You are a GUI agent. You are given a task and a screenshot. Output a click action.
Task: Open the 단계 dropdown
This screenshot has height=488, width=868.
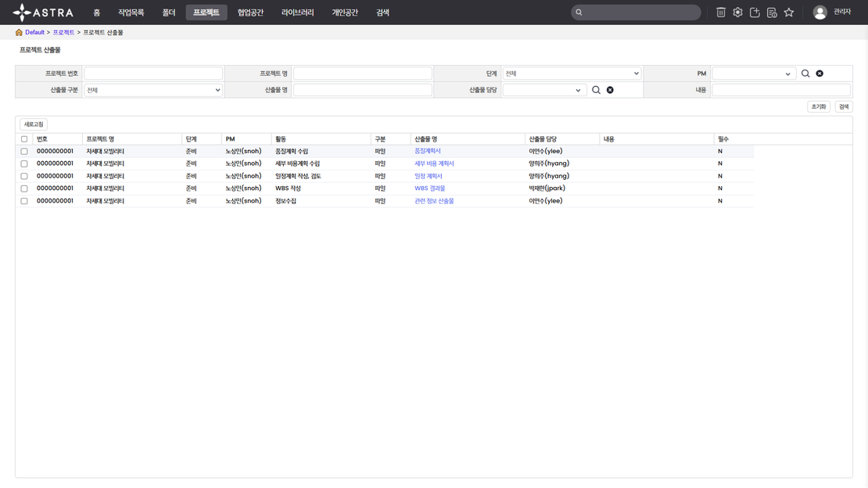click(x=572, y=73)
